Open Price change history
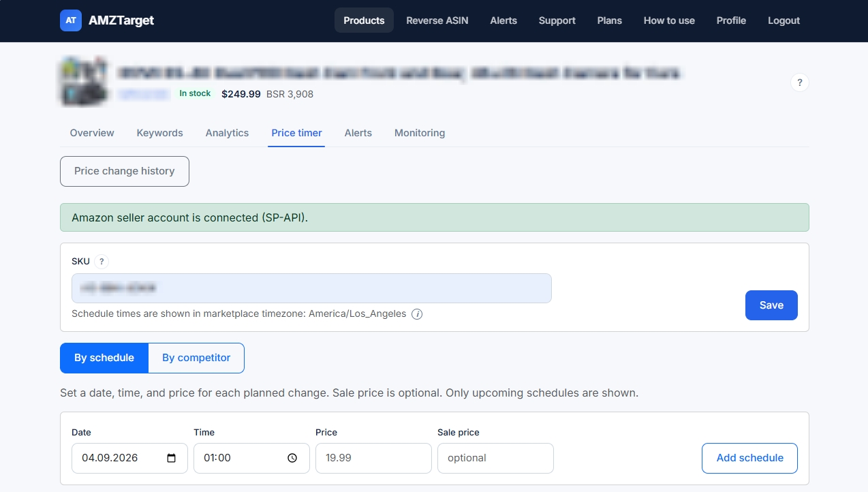The image size is (868, 492). [125, 171]
